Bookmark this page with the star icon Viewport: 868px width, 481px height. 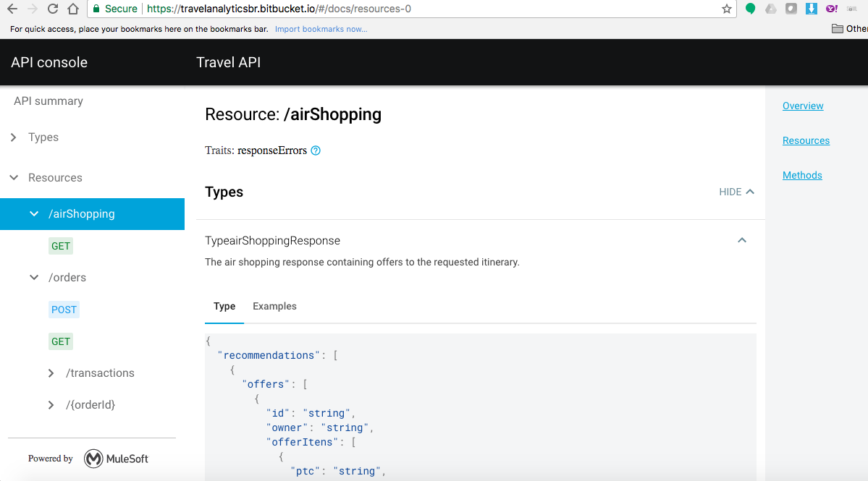727,9
